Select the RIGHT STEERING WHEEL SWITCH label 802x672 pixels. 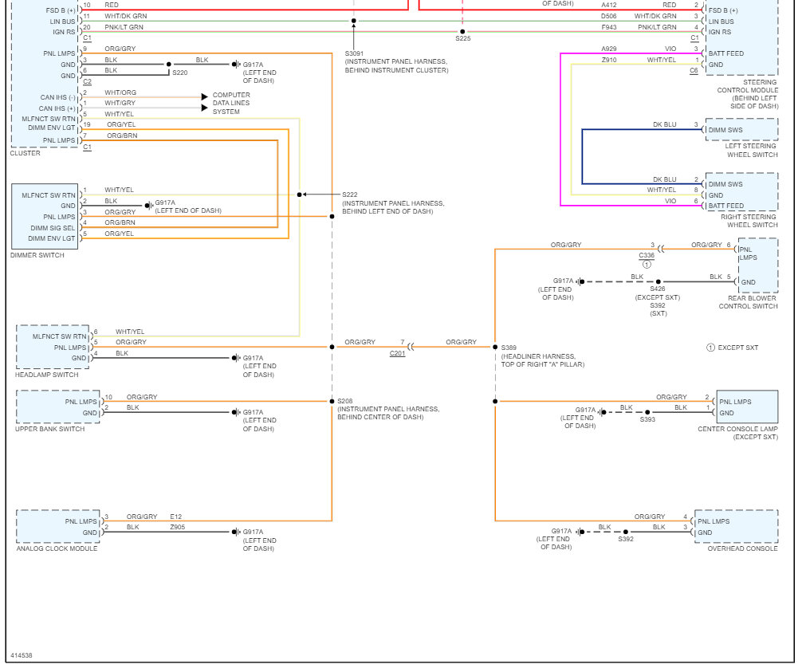749,221
